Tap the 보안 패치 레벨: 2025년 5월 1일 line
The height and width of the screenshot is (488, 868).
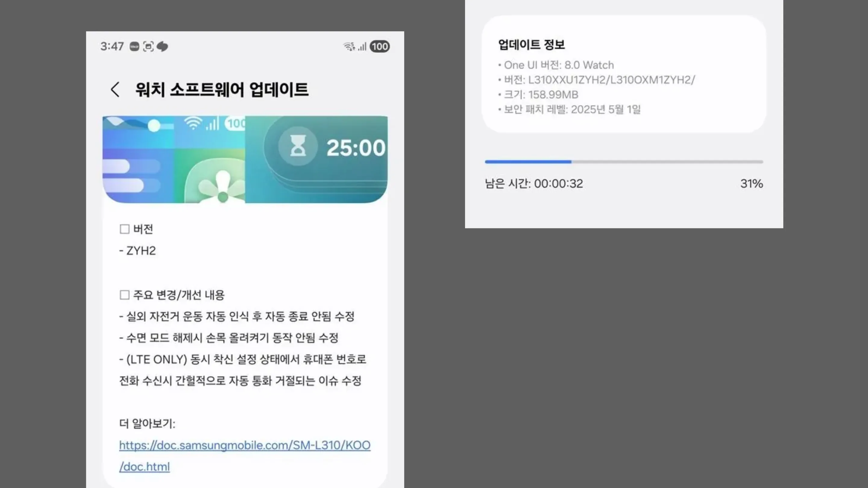tap(569, 109)
